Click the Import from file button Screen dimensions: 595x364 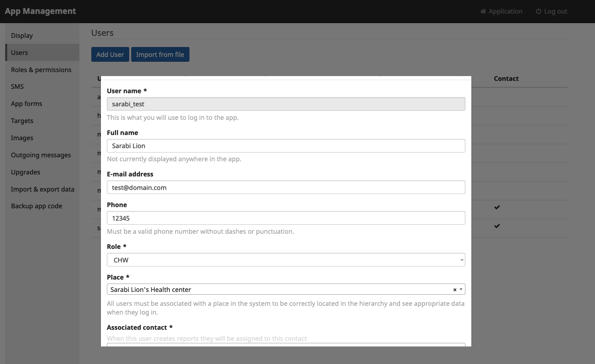160,54
